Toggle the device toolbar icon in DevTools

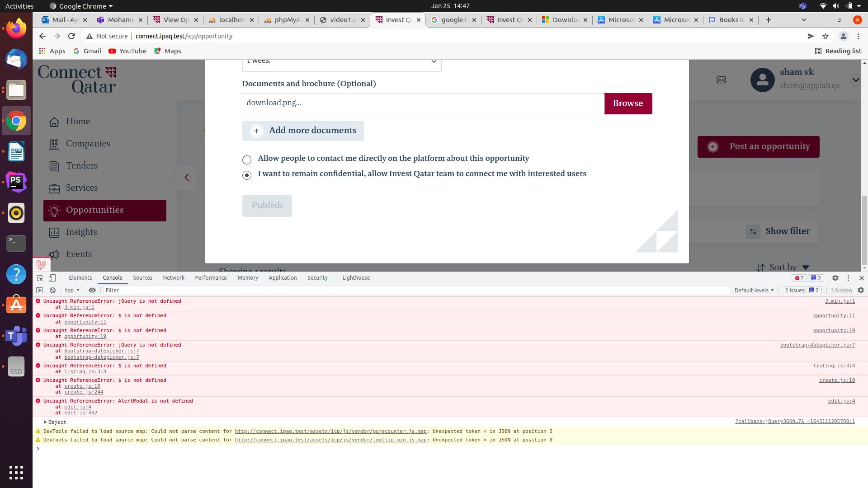point(52,278)
